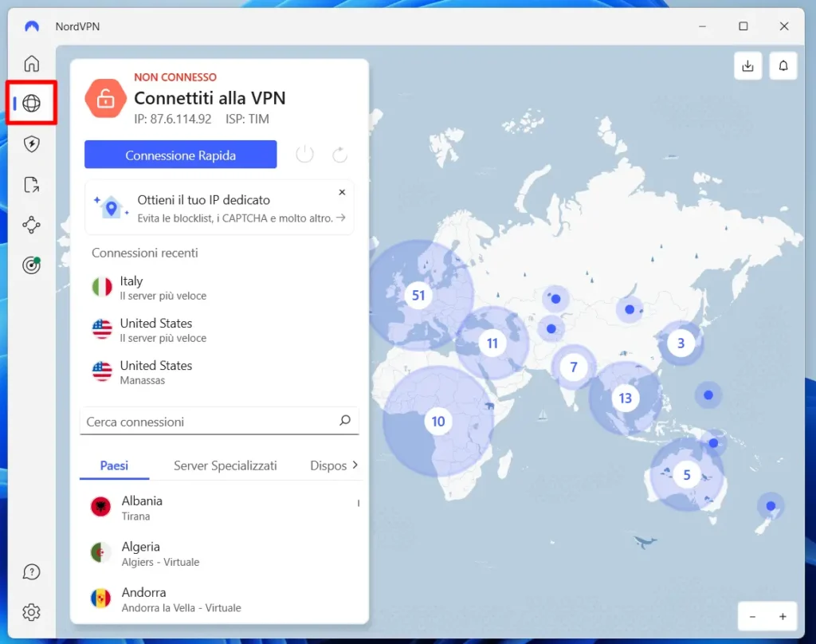Click the Southeast Asia cluster 13
Viewport: 816px width, 644px height.
click(625, 399)
